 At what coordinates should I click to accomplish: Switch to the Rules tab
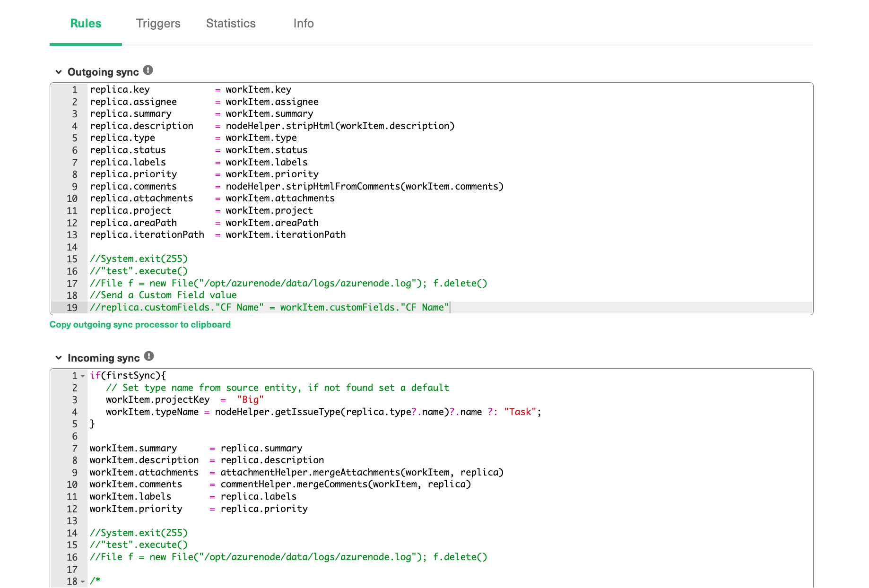86,24
